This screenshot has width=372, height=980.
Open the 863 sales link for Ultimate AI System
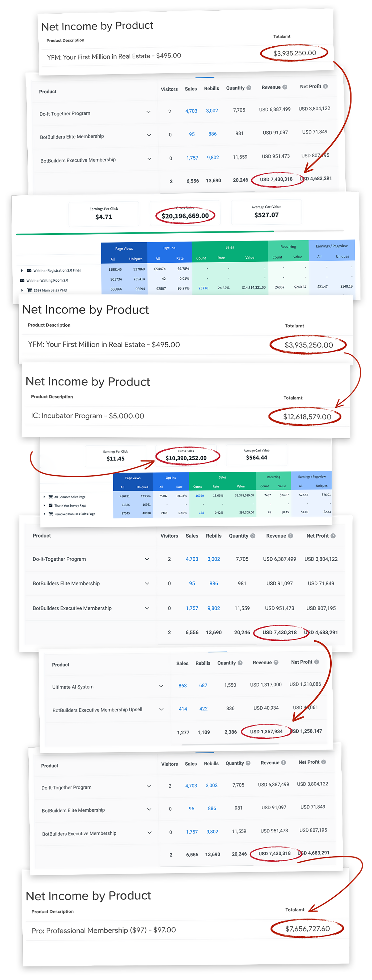pos(183,686)
